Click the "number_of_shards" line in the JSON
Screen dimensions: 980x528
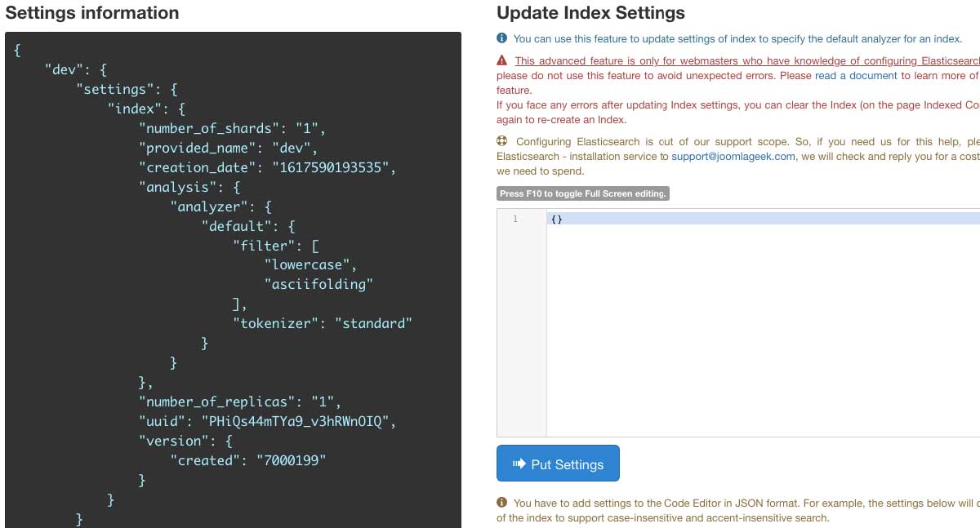(232, 128)
